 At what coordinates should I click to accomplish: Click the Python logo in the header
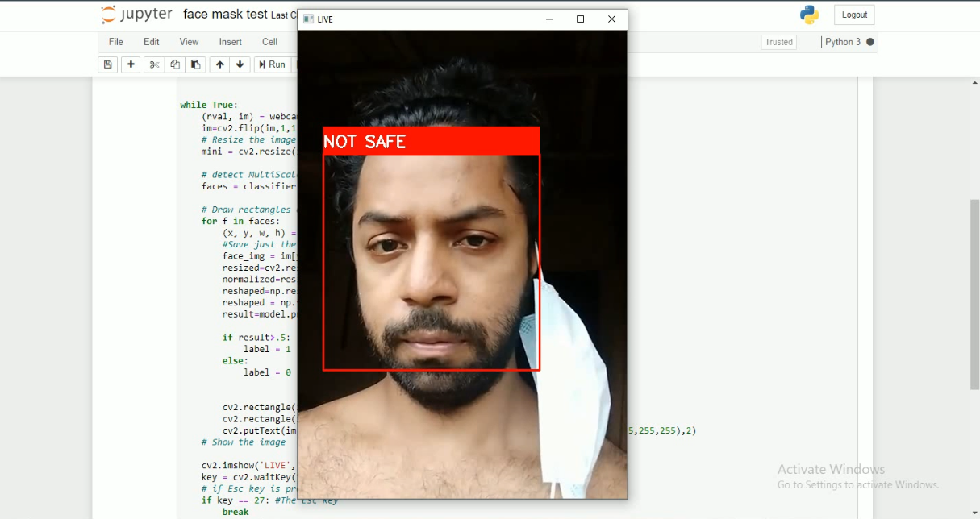coord(808,14)
